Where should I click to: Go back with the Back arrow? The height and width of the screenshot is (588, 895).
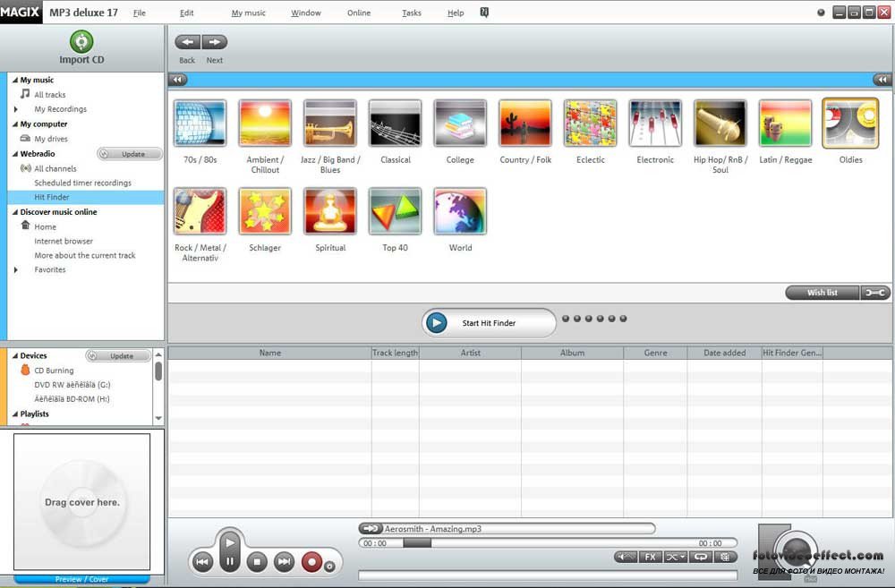(x=188, y=42)
